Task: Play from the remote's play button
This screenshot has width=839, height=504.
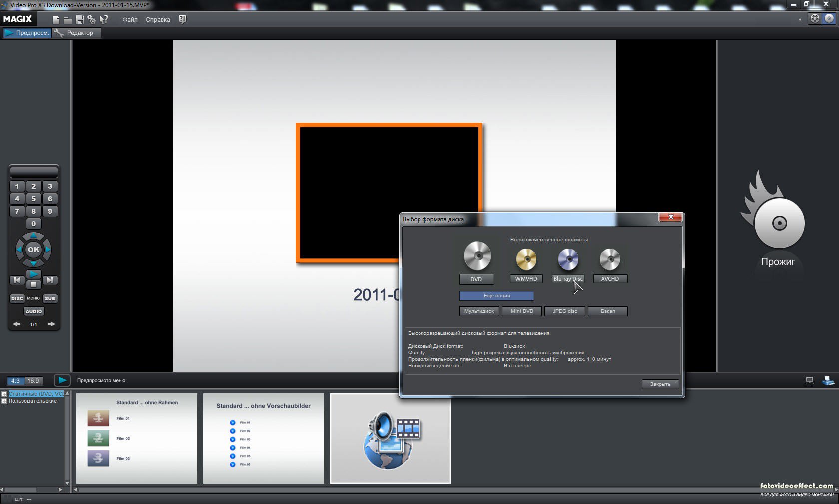Action: pyautogui.click(x=33, y=274)
